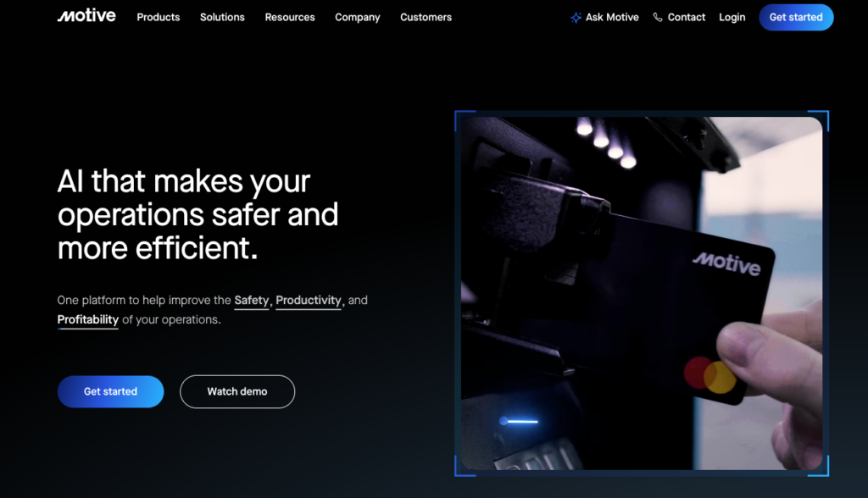Click the Watch demo button
Viewport: 868px width, 498px height.
click(237, 392)
